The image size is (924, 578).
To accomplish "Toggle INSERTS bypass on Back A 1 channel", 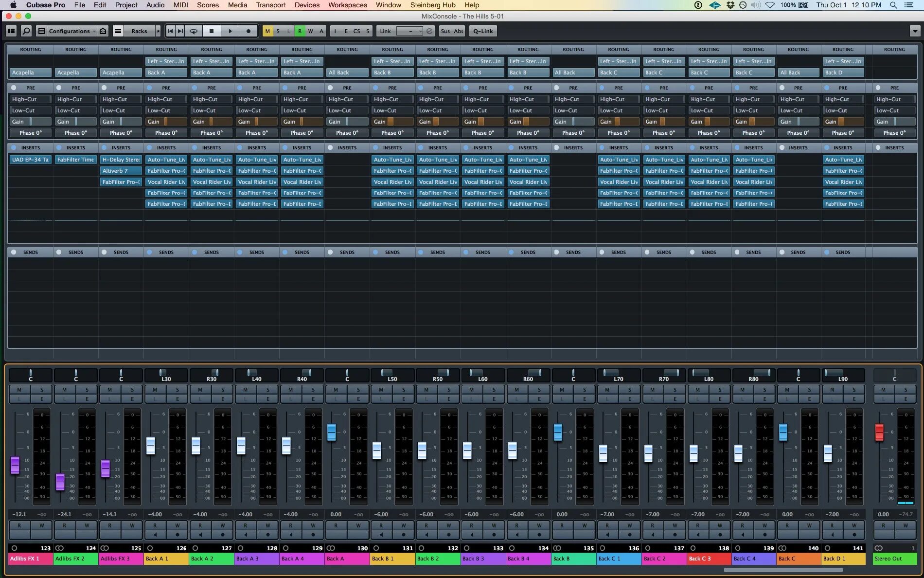I will 149,147.
